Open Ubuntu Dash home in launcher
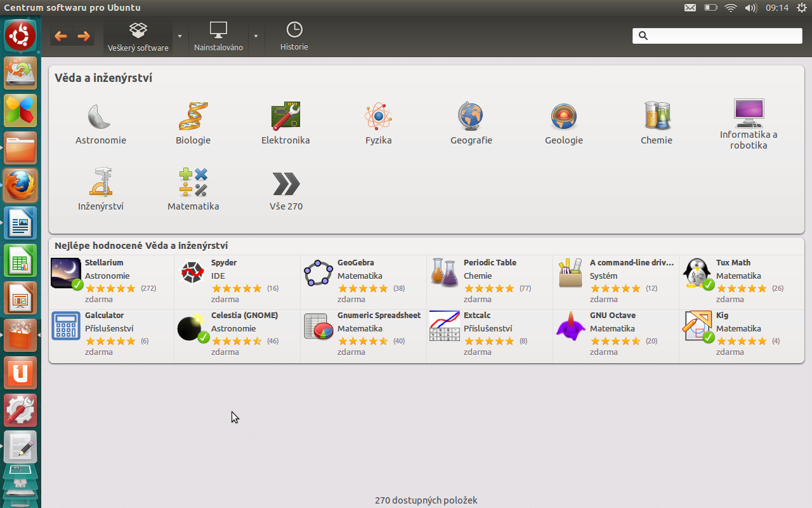812x508 pixels. [20, 36]
